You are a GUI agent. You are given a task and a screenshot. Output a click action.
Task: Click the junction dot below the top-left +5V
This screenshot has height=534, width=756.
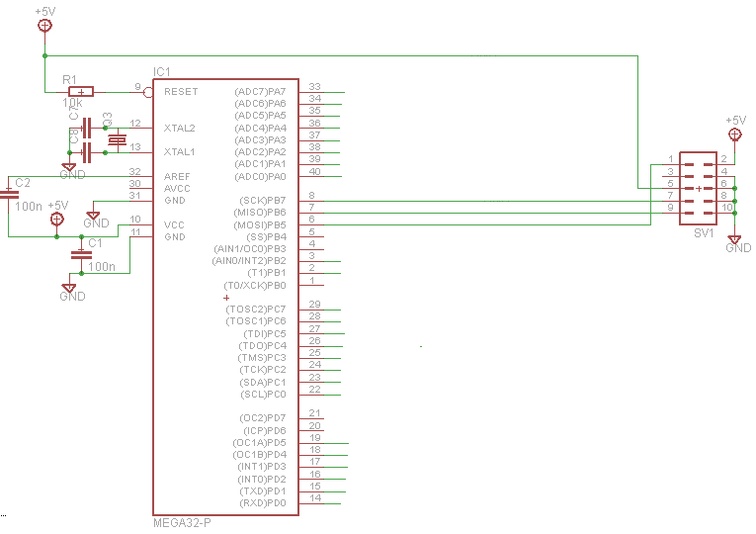[44, 56]
